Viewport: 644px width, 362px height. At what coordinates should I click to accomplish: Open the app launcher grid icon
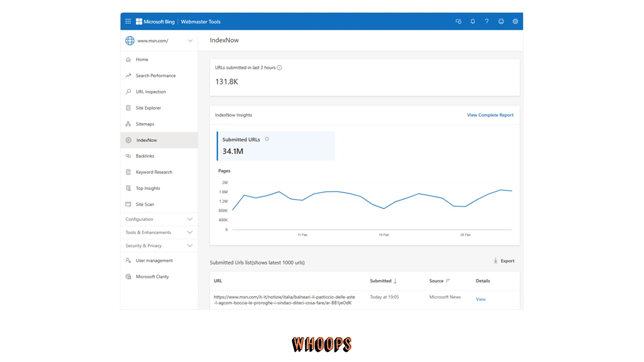tap(128, 21)
